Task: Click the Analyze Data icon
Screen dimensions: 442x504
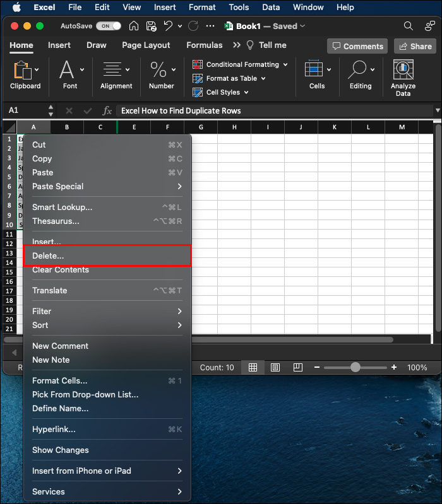Action: (403, 69)
